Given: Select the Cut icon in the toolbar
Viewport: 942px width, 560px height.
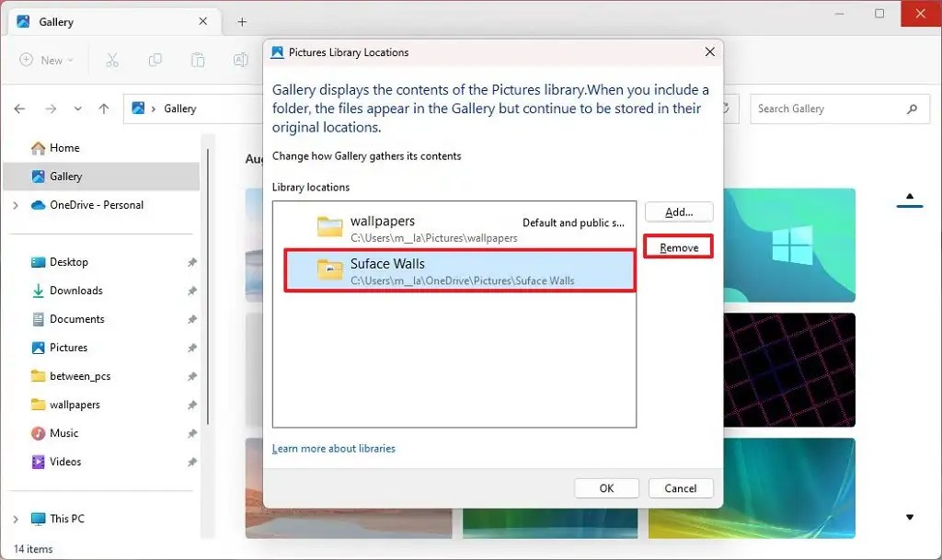Looking at the screenshot, I should [x=112, y=60].
